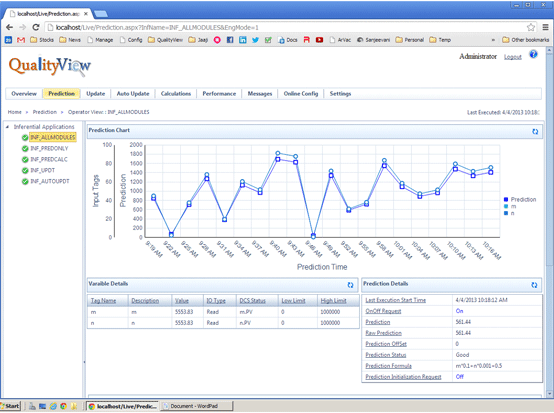Open the Facebook bookmark icon
Screen dimensions: 554x413
[230, 40]
